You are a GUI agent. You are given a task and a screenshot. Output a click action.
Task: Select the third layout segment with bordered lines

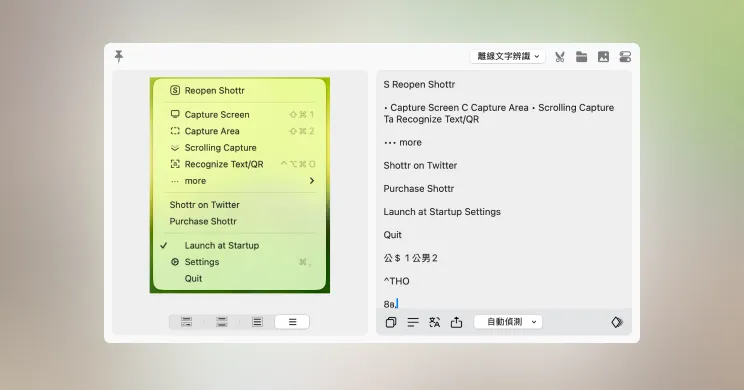tap(257, 322)
